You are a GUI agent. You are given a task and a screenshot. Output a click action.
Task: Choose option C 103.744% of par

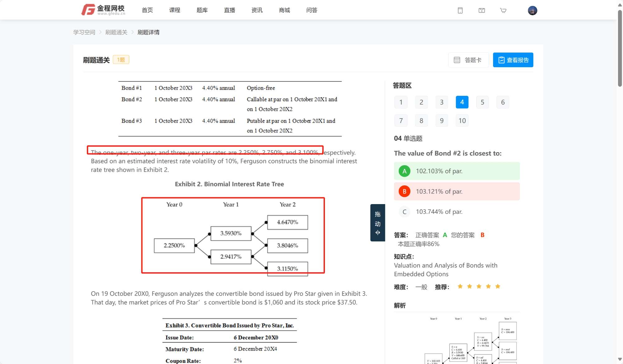[x=439, y=212]
